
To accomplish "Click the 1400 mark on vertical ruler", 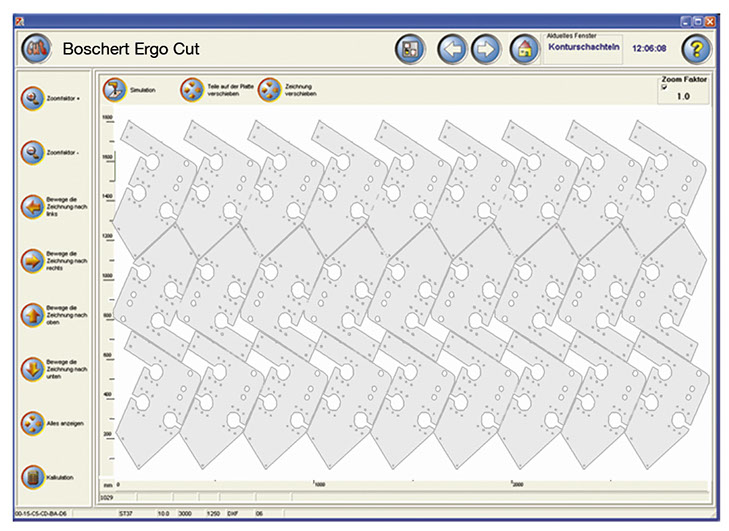I will click(107, 196).
